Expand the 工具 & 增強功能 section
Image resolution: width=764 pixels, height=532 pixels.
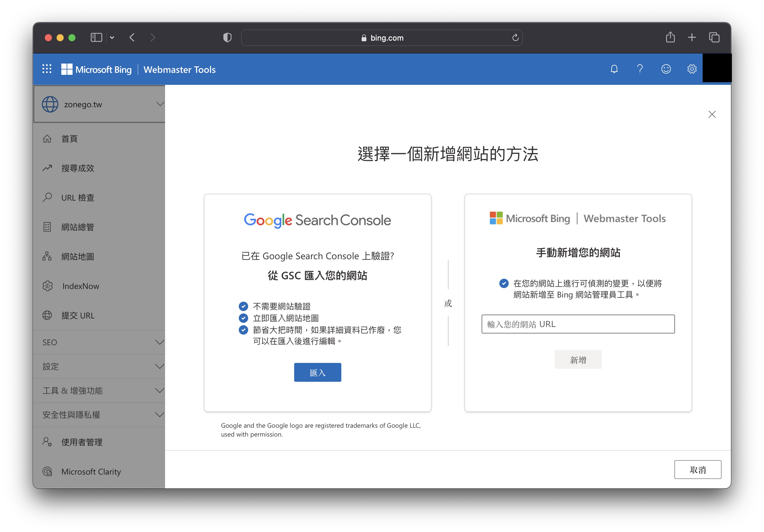pyautogui.click(x=99, y=391)
